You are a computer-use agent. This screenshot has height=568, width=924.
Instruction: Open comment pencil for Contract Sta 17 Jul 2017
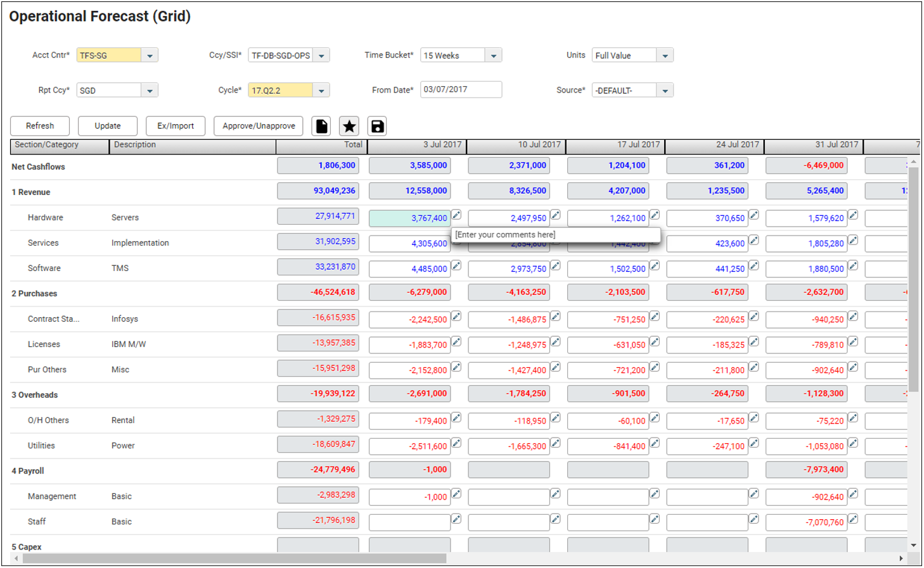click(x=655, y=317)
